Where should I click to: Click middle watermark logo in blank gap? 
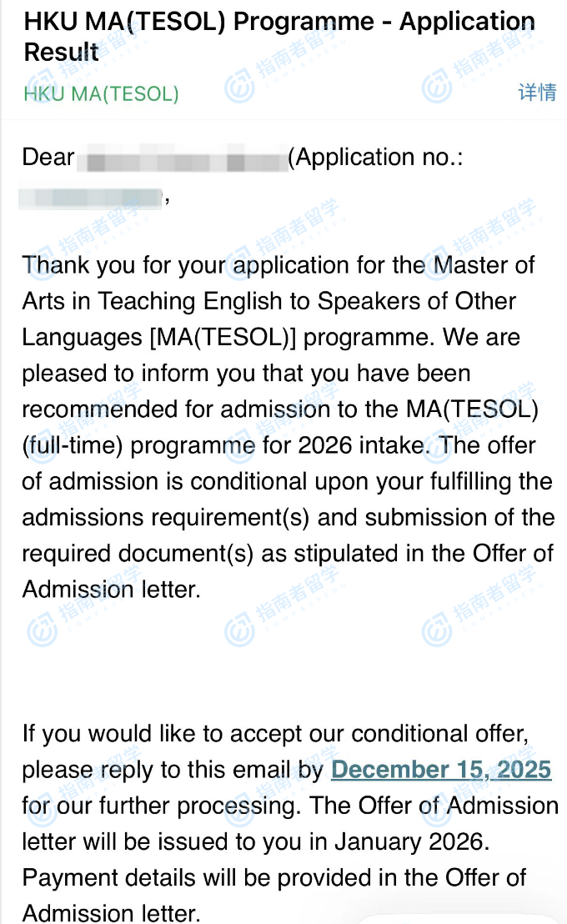click(239, 631)
